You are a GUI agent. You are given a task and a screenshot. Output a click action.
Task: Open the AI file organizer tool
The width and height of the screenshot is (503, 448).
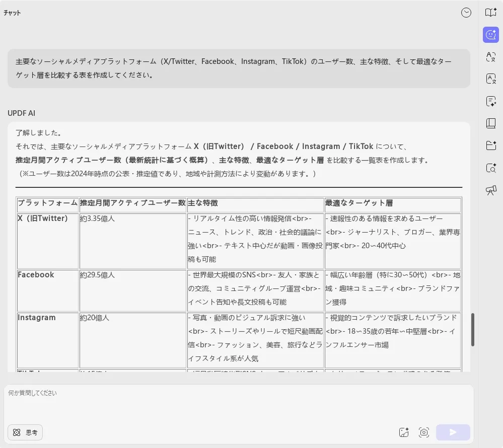[490, 145]
